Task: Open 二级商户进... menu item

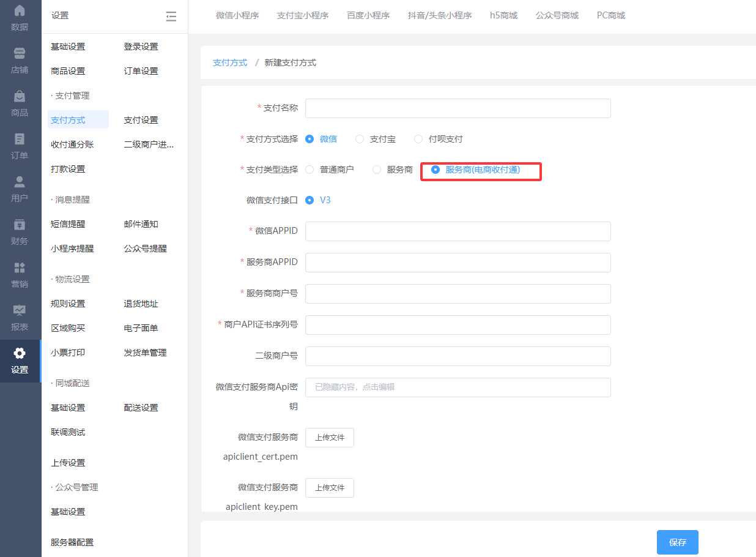Action: [x=149, y=144]
